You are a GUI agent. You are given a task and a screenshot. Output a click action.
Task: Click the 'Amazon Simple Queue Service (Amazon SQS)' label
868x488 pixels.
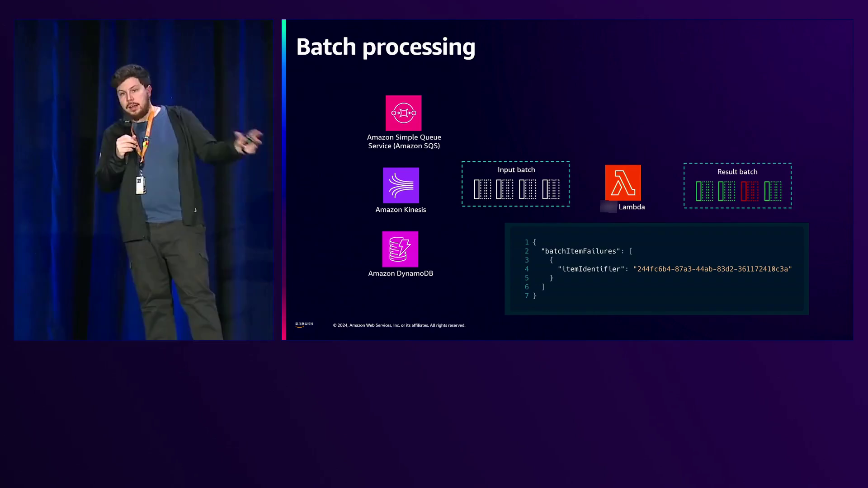(404, 141)
